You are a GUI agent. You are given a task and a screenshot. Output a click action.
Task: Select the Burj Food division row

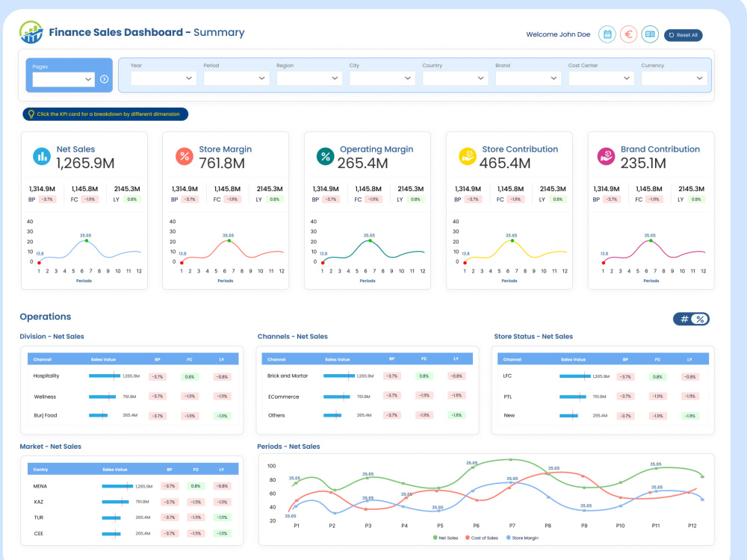[132, 415]
